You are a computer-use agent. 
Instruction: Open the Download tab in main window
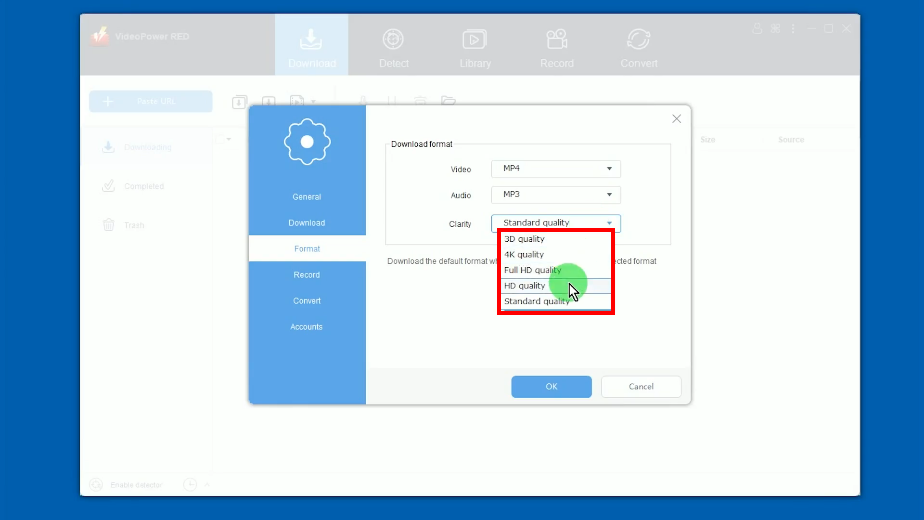pyautogui.click(x=311, y=45)
